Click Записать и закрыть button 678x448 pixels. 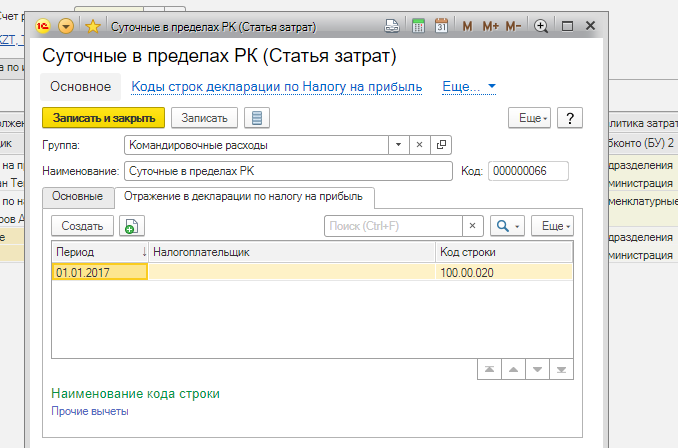(x=103, y=118)
